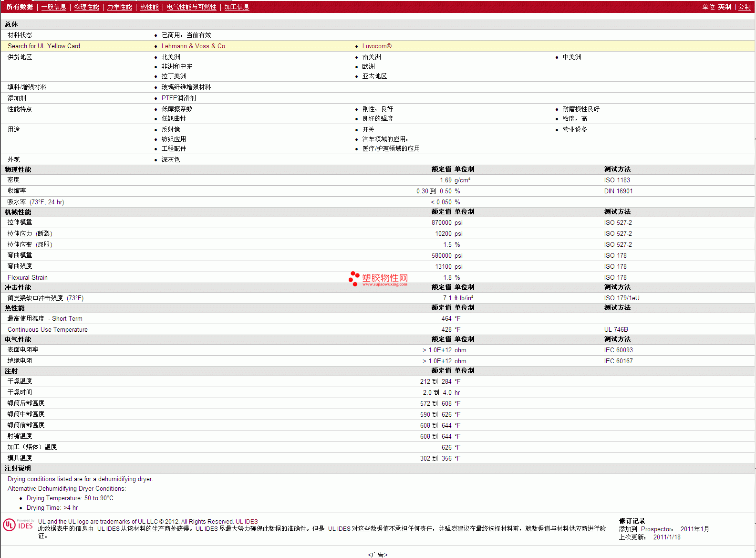
Task: Switch to the 物理性能 tab
Action: click(86, 7)
